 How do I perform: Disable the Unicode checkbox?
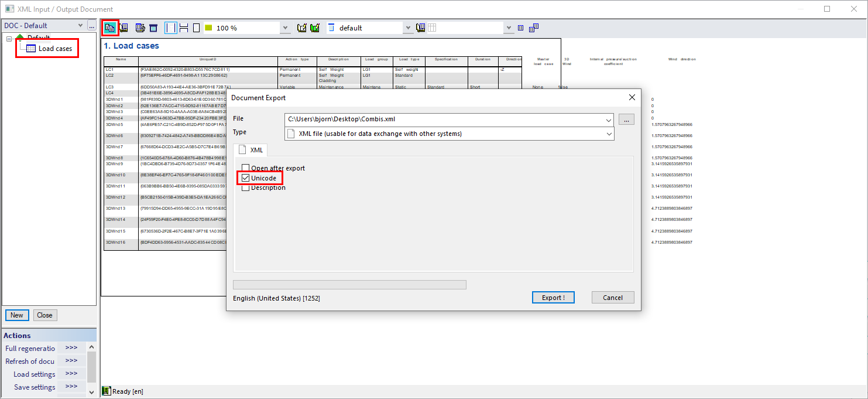click(x=245, y=178)
